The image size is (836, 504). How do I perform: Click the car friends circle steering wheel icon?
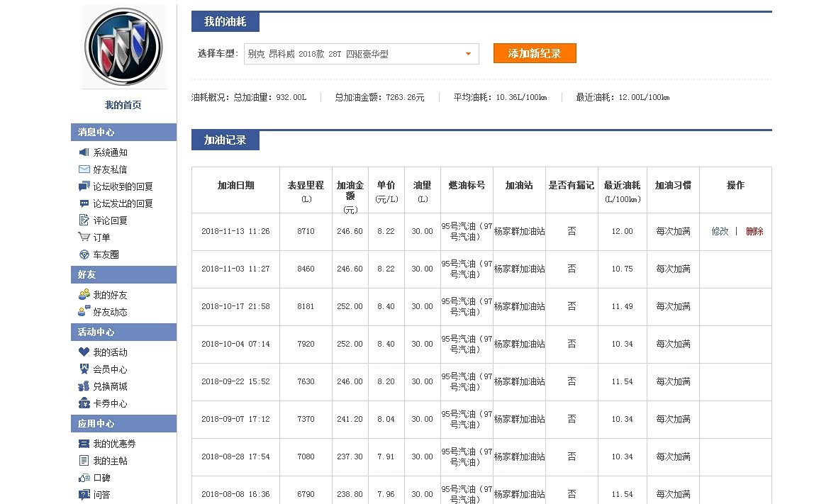84,254
